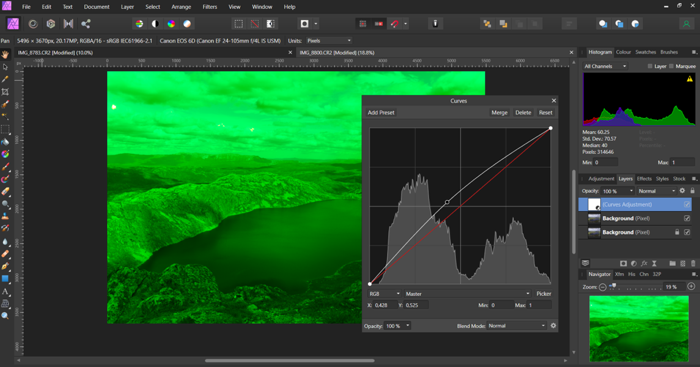Select the Rectangle shape tool
700x367 pixels.
pos(5,279)
